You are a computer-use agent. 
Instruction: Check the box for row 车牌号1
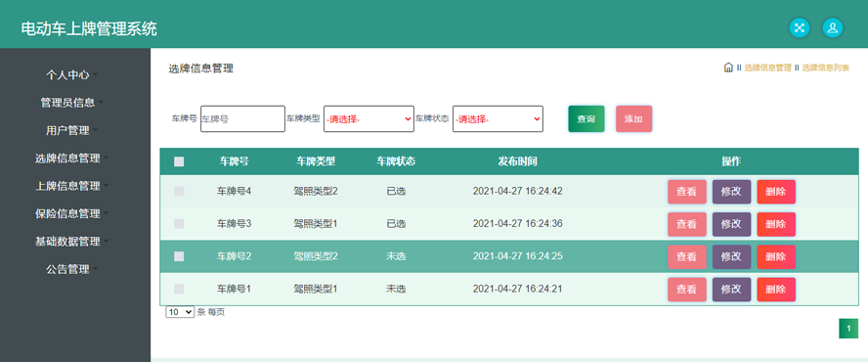(179, 289)
